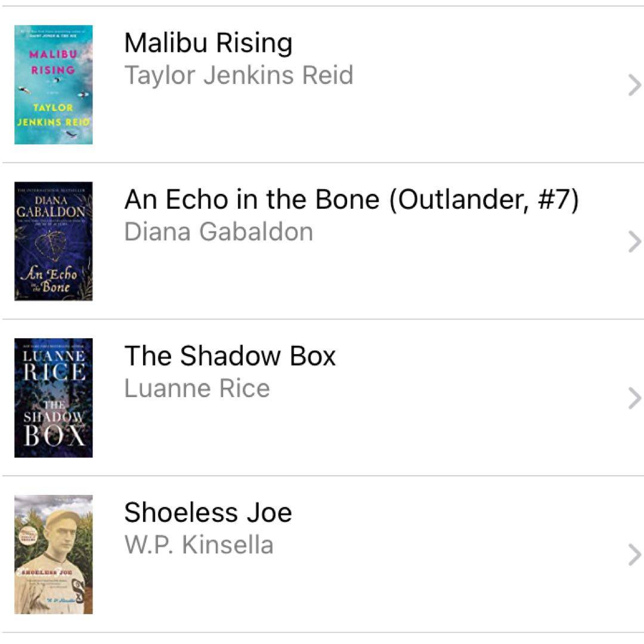Tap the arrow next to Shoeless Joe
This screenshot has width=644, height=644.
pyautogui.click(x=634, y=555)
